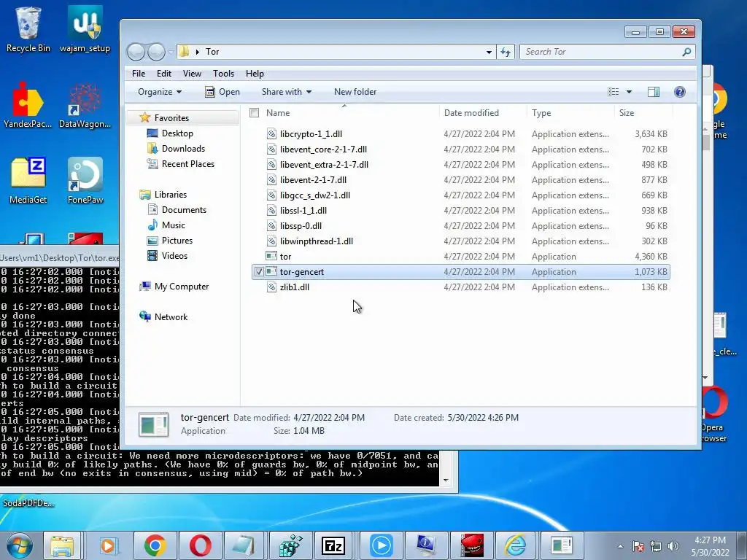Show hidden tray icons arrow
The width and height of the screenshot is (747, 560).
620,546
